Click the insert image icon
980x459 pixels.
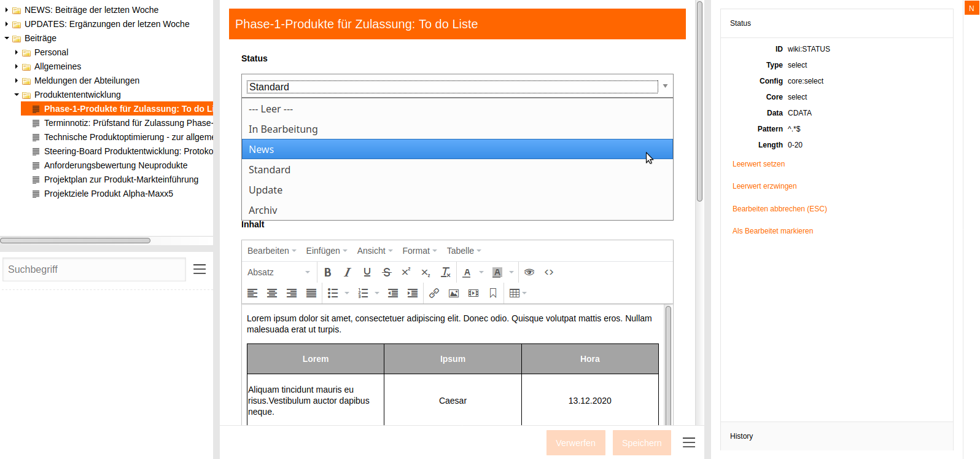pyautogui.click(x=454, y=293)
